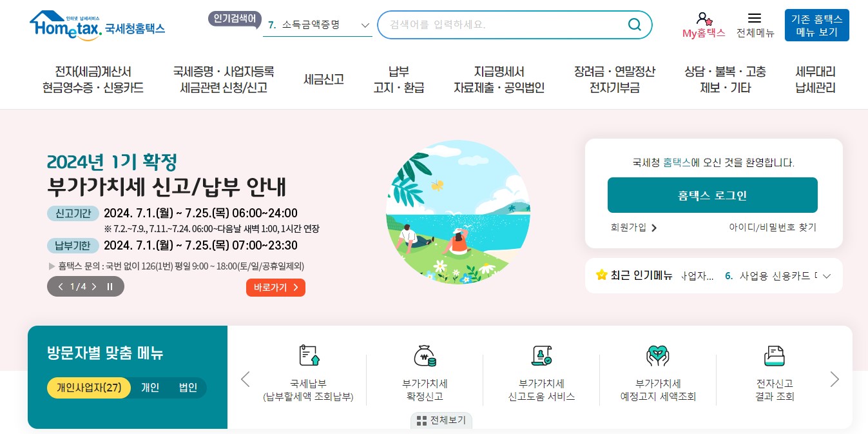Switch visitor menu to 법인
The height and width of the screenshot is (434, 868).
tap(187, 388)
